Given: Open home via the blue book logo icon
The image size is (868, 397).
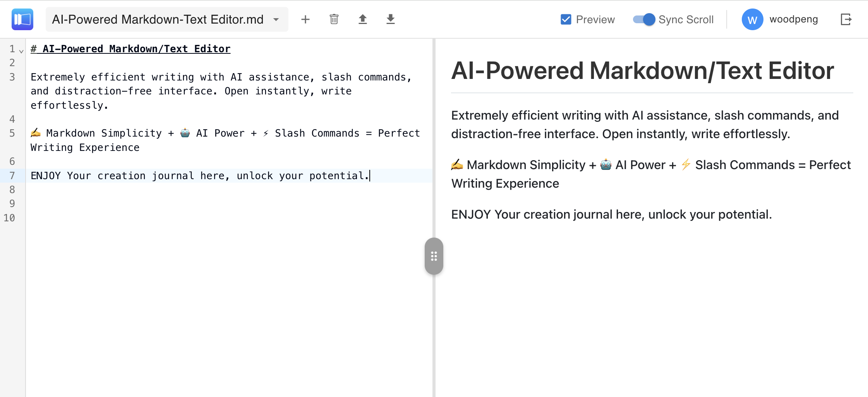Looking at the screenshot, I should [x=22, y=19].
